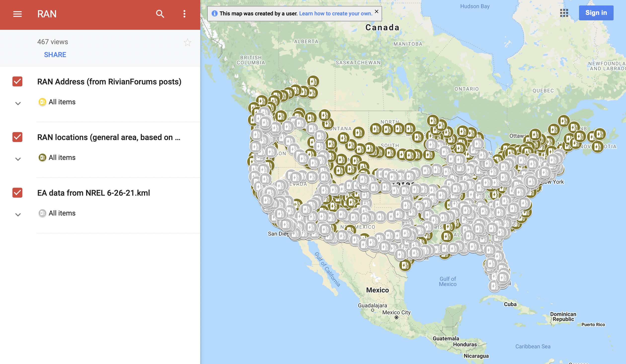This screenshot has width=626, height=364.
Task: Click the Caribbean Sea label
Action: click(x=533, y=346)
